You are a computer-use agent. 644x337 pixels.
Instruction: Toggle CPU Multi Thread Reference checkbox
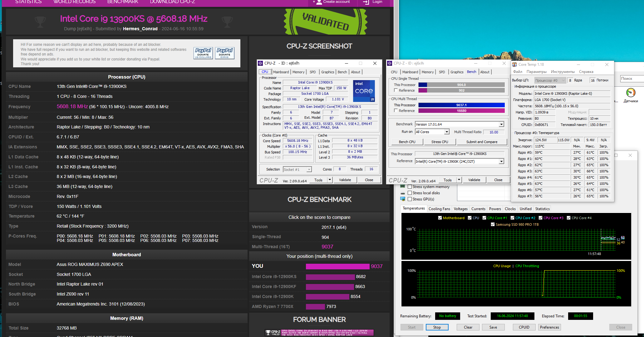pos(396,111)
